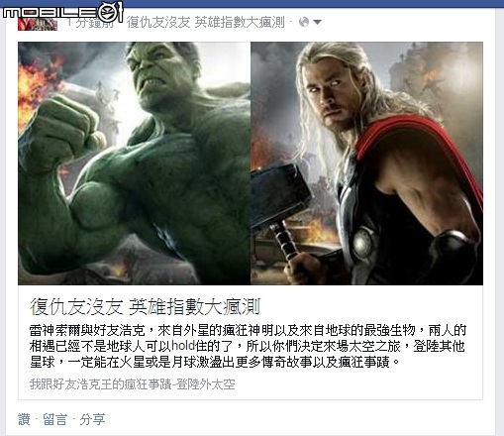This screenshot has height=436, width=504.
Task: Click the word hold in the description
Action: (183, 346)
